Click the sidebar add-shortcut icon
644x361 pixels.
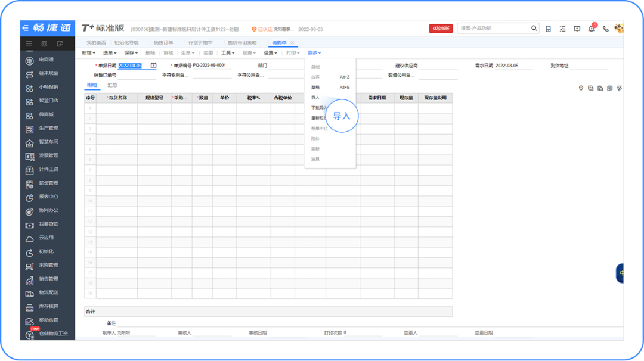click(60, 43)
